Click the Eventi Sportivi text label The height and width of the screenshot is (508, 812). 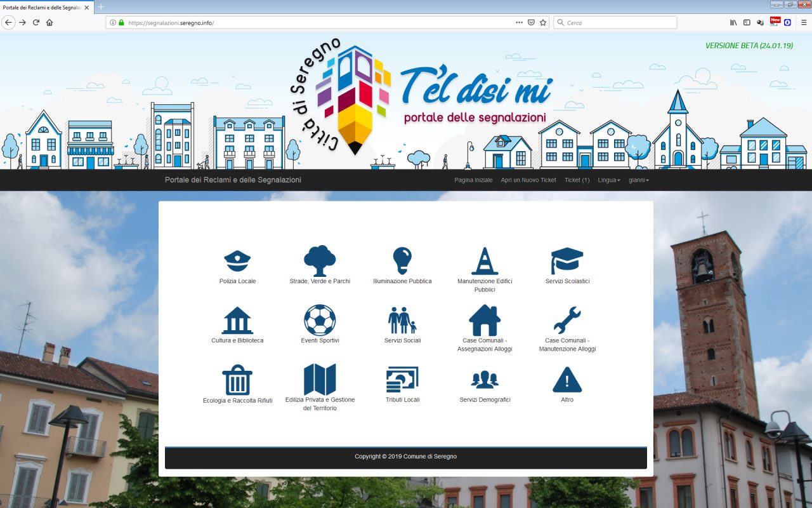tap(320, 341)
